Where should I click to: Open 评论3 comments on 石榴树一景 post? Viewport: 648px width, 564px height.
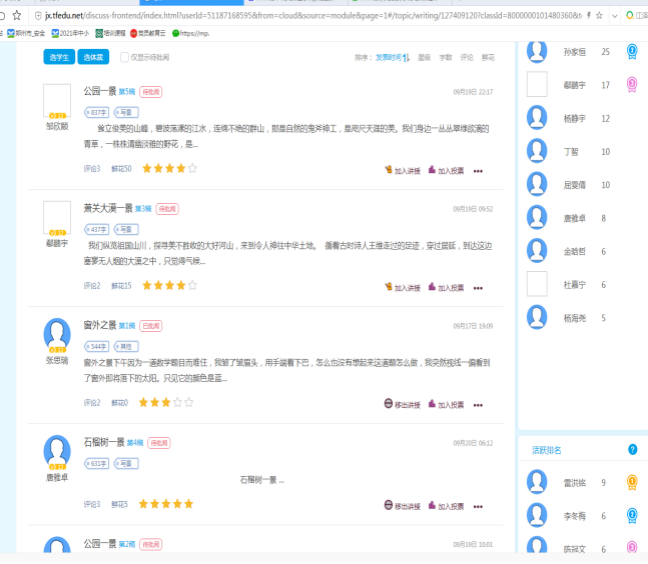(92, 504)
